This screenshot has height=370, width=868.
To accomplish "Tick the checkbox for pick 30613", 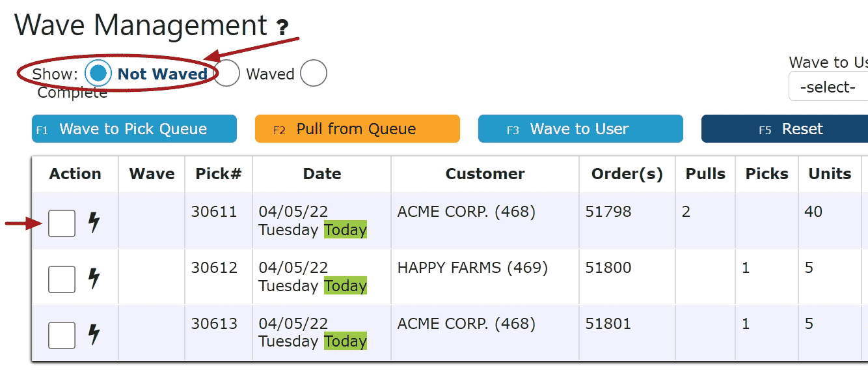I will [x=62, y=335].
